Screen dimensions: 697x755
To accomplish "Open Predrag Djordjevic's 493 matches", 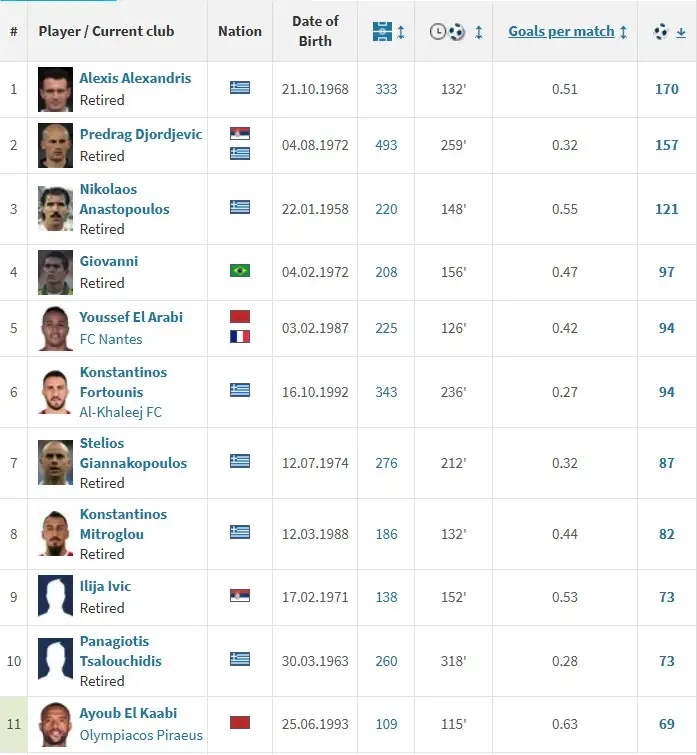I will pyautogui.click(x=386, y=145).
